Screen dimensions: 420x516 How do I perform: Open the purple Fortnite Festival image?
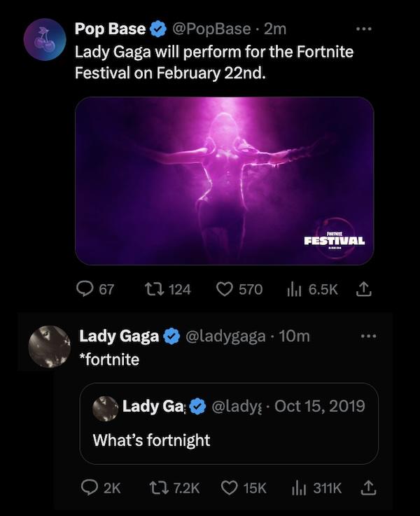(x=224, y=180)
